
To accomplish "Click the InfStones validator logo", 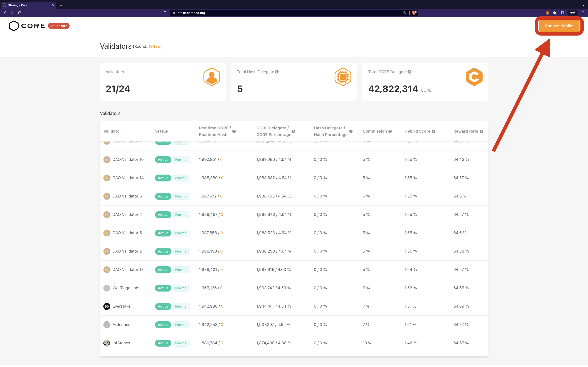I will coord(107,343).
